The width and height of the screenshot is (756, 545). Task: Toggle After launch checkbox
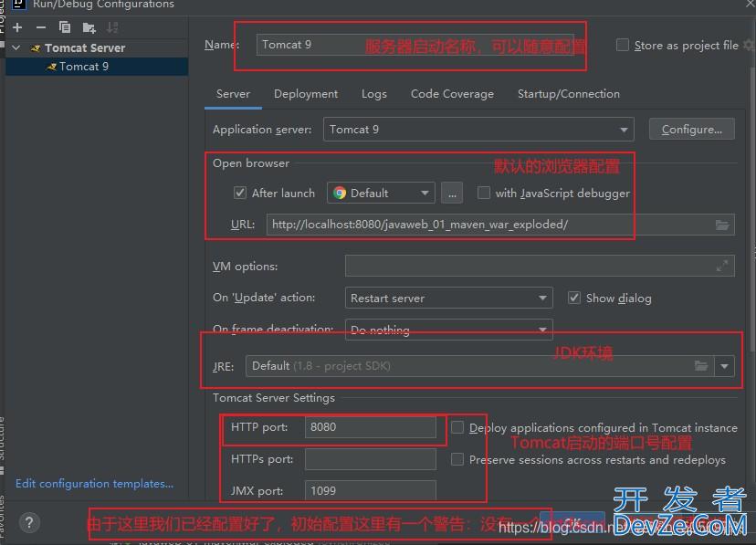point(239,193)
